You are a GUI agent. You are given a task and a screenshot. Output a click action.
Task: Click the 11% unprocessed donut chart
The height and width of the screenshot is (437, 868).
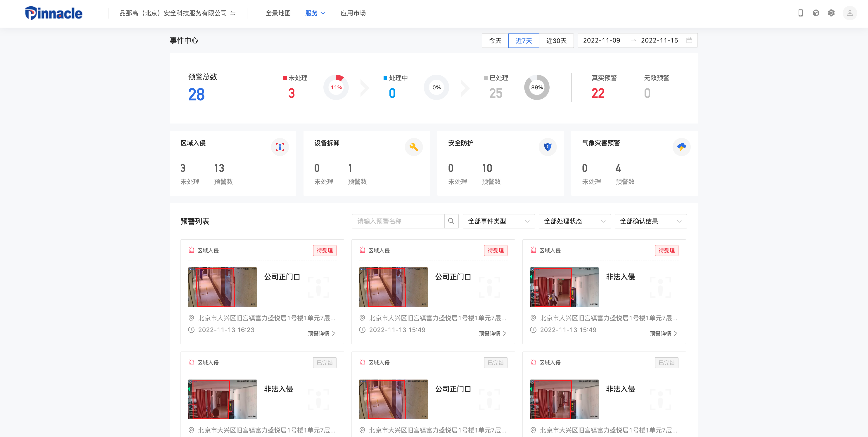coord(336,87)
